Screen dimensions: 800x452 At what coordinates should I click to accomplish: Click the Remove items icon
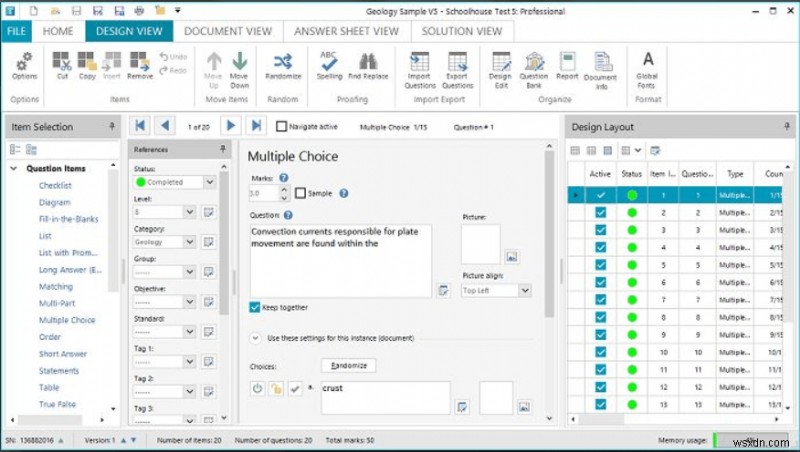139,66
